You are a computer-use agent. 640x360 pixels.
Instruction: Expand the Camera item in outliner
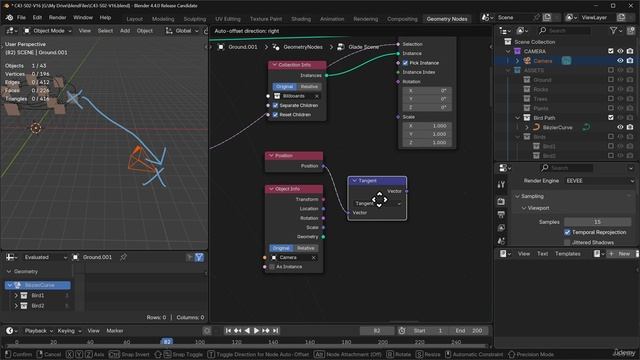pyautogui.click(x=517, y=61)
